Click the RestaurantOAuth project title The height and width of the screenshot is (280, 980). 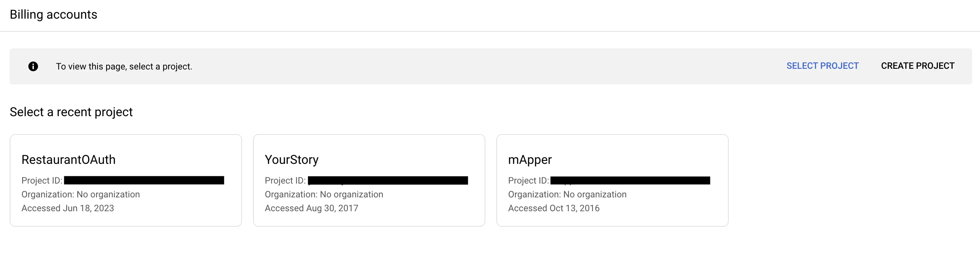coord(69,160)
